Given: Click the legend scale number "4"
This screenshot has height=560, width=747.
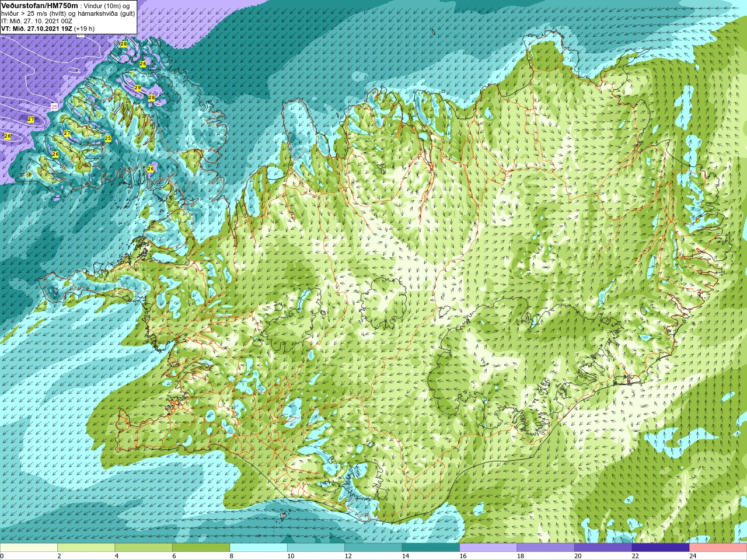Looking at the screenshot, I should click(117, 556).
